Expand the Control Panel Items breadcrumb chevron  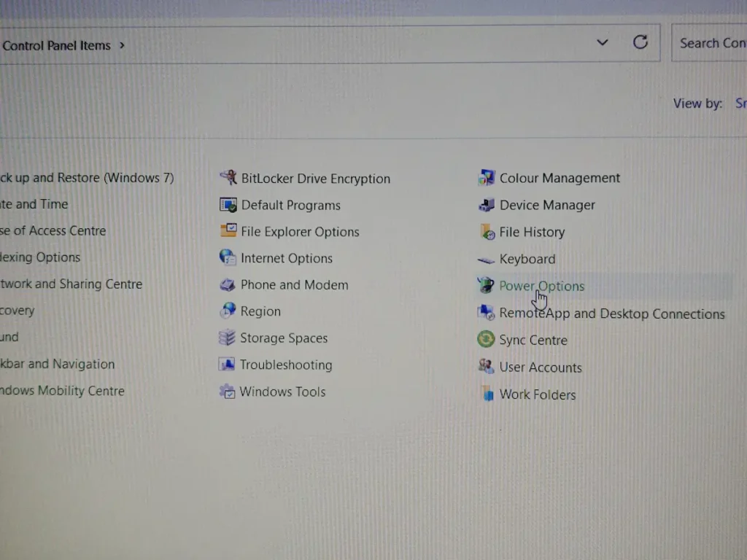pyautogui.click(x=121, y=45)
